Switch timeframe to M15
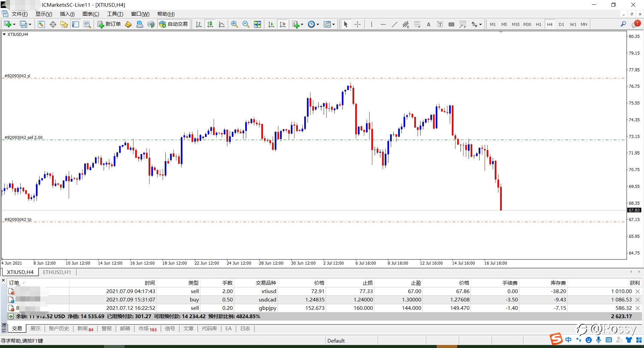 [x=516, y=24]
